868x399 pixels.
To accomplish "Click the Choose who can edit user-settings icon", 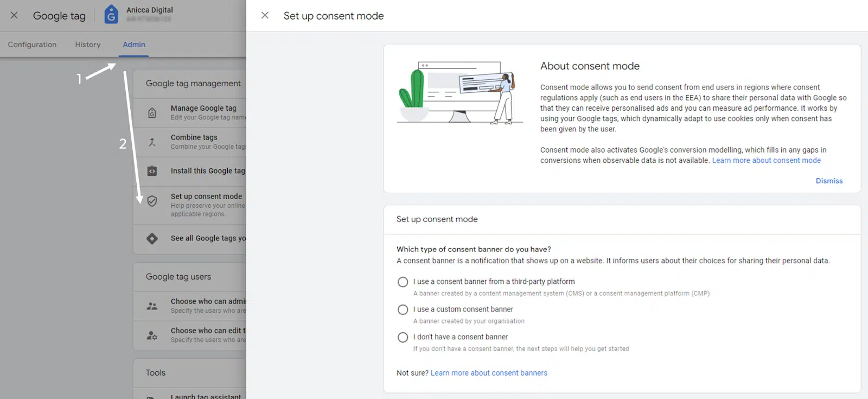I will pos(152,335).
